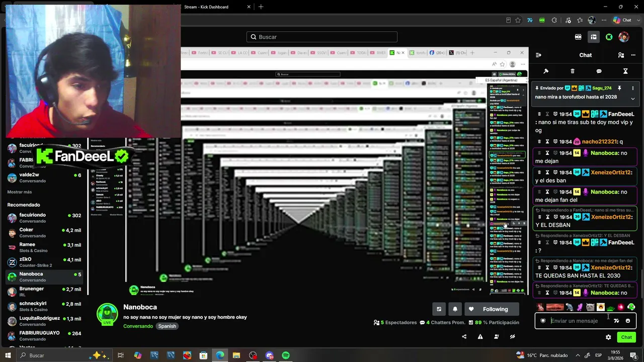Open the browser extensions puzzle icon
The image size is (644, 362).
coord(554,20)
